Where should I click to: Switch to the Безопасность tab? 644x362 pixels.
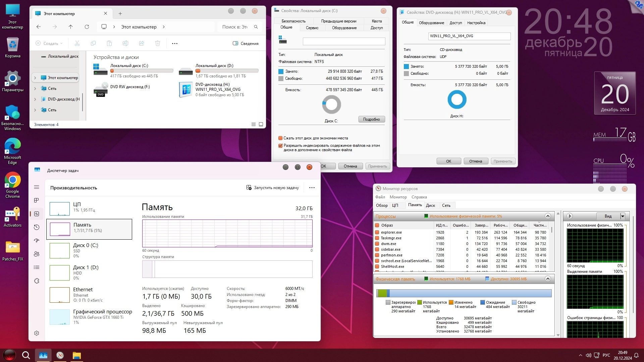click(293, 21)
